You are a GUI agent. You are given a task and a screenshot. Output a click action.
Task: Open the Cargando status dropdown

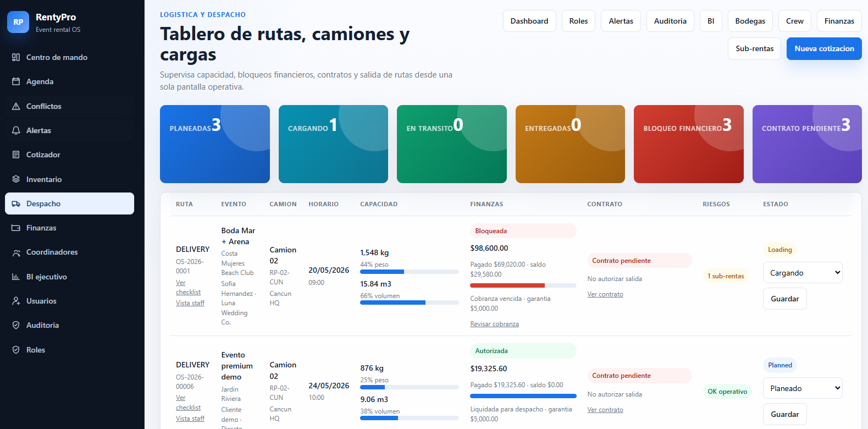tap(803, 273)
